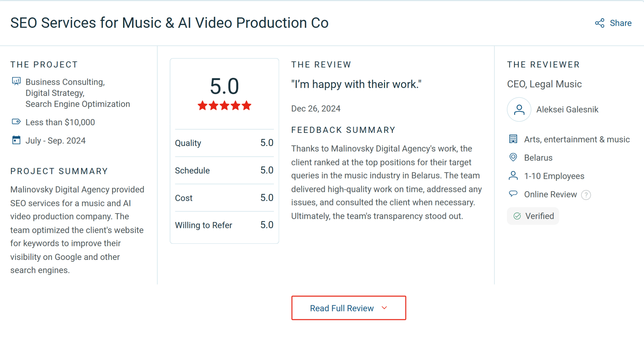
Task: Click the industry building icon
Action: click(513, 139)
